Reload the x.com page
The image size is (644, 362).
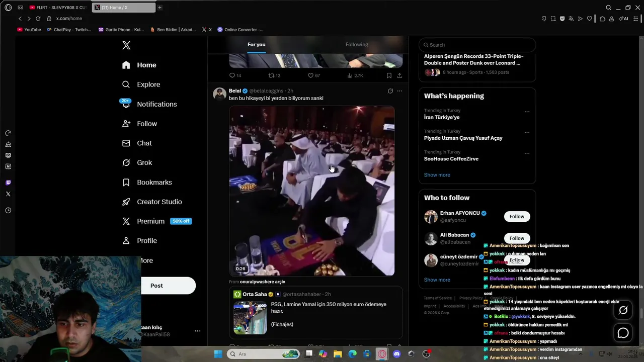coord(38,19)
